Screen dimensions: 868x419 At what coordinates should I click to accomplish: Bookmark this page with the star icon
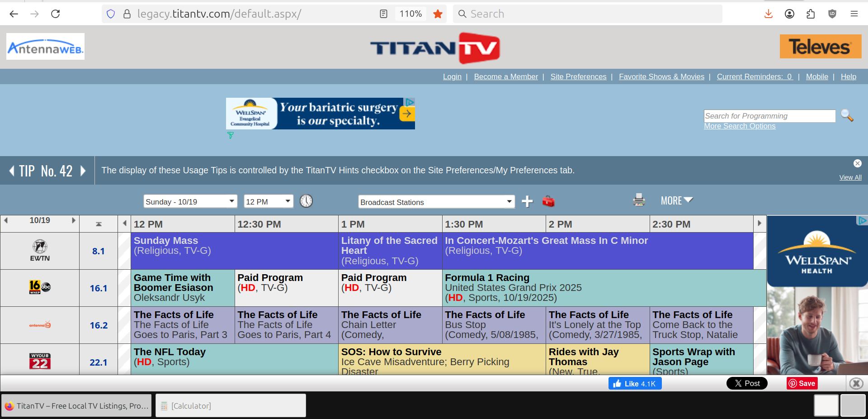[x=437, y=14]
